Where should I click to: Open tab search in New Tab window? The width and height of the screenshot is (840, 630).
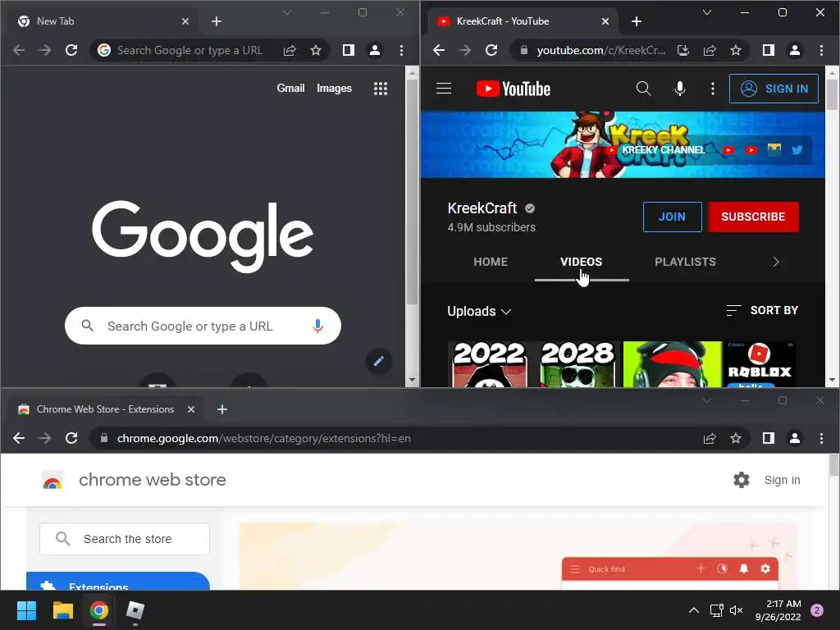(x=286, y=12)
